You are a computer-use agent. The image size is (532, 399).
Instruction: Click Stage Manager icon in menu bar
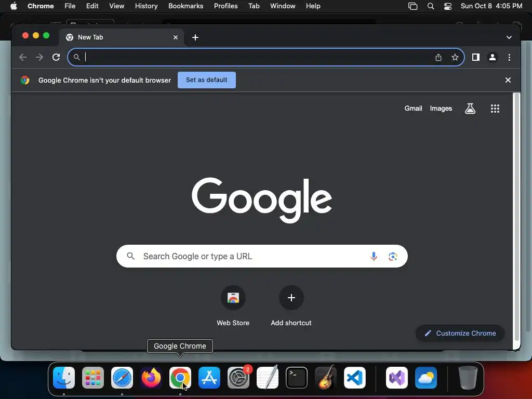[x=413, y=6]
